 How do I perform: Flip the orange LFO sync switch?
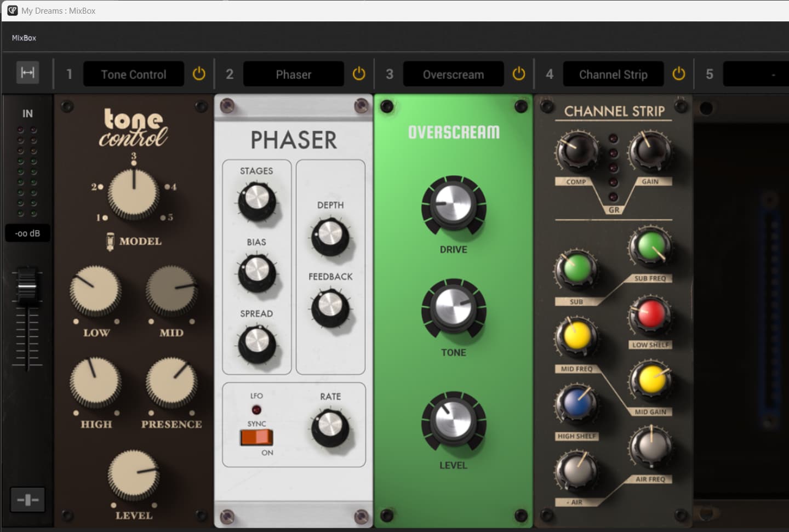coord(256,437)
